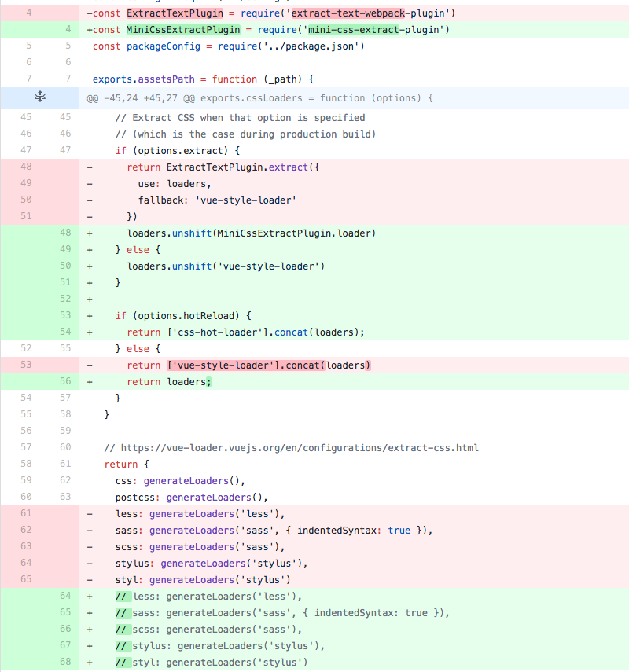Select old line number 53 in gutter
The height and width of the screenshot is (672, 629).
point(26,365)
